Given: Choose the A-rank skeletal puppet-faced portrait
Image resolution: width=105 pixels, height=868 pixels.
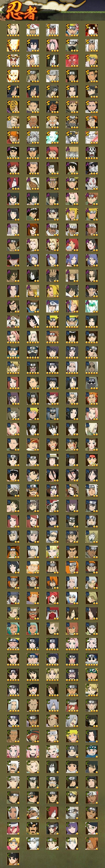Looking at the screenshot, I should pos(92,153).
